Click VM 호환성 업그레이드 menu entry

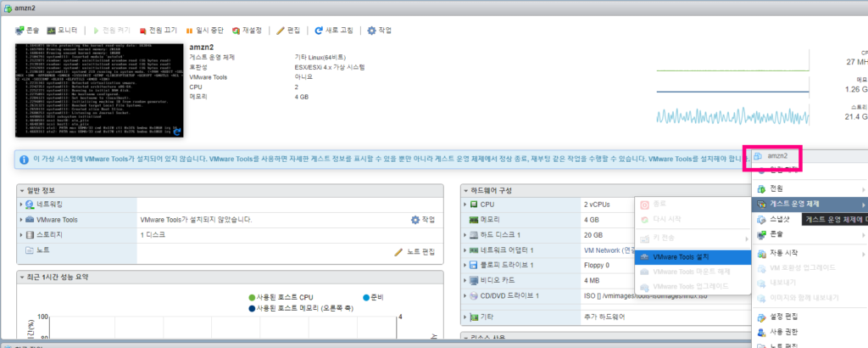click(810, 267)
